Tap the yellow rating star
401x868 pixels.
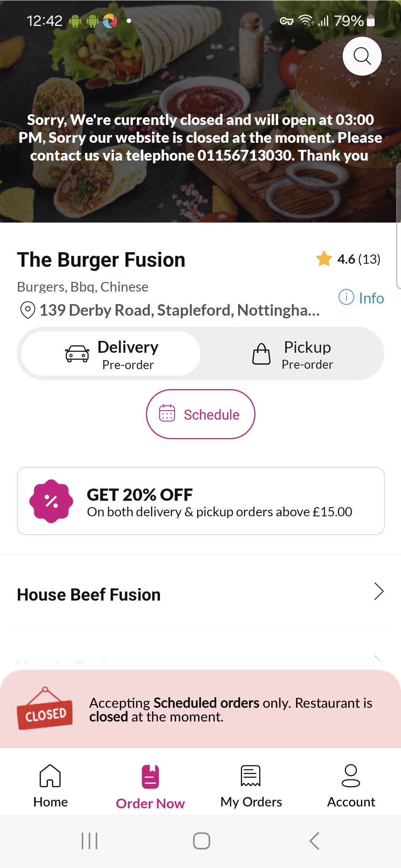(324, 259)
